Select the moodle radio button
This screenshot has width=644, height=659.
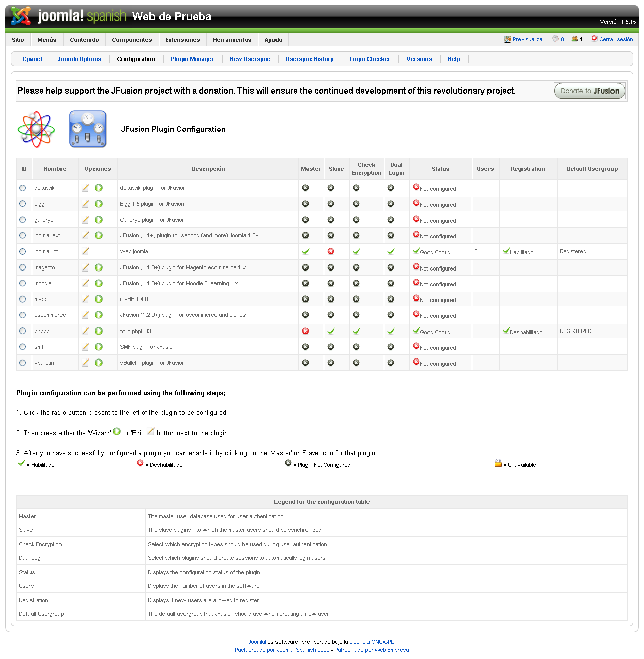(x=22, y=283)
